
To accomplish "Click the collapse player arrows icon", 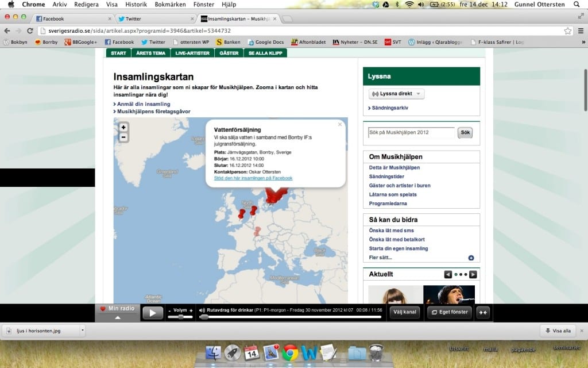I will point(483,312).
